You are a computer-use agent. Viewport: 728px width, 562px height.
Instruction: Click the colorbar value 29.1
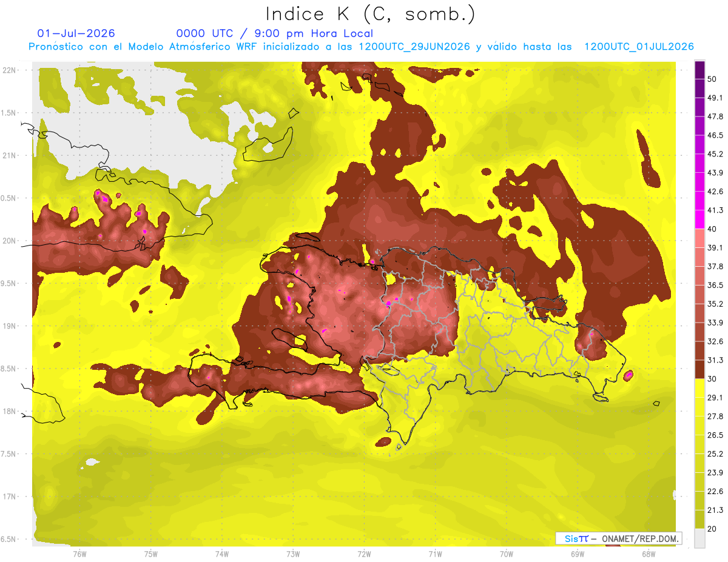(x=715, y=398)
